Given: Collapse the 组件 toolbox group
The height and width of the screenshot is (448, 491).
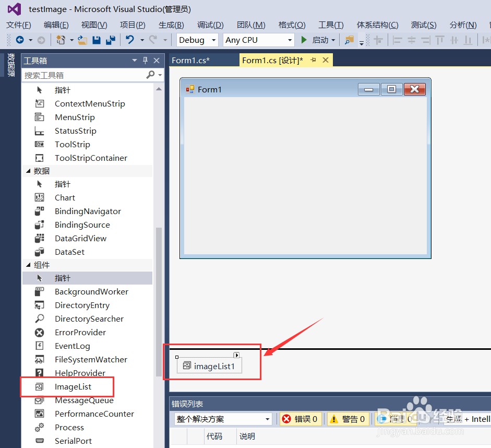Looking at the screenshot, I should click(x=28, y=265).
